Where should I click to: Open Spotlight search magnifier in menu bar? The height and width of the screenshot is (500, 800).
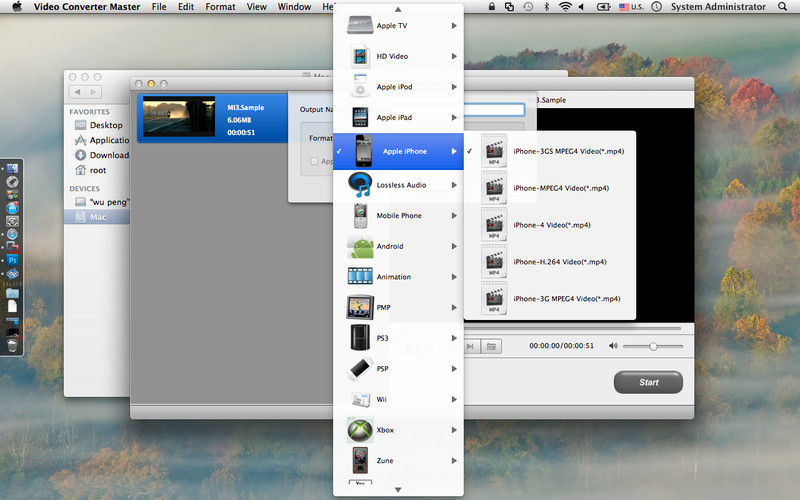[782, 7]
